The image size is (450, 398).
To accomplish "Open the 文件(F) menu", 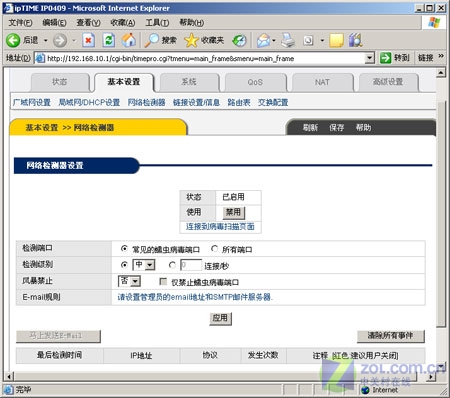I will tap(20, 23).
